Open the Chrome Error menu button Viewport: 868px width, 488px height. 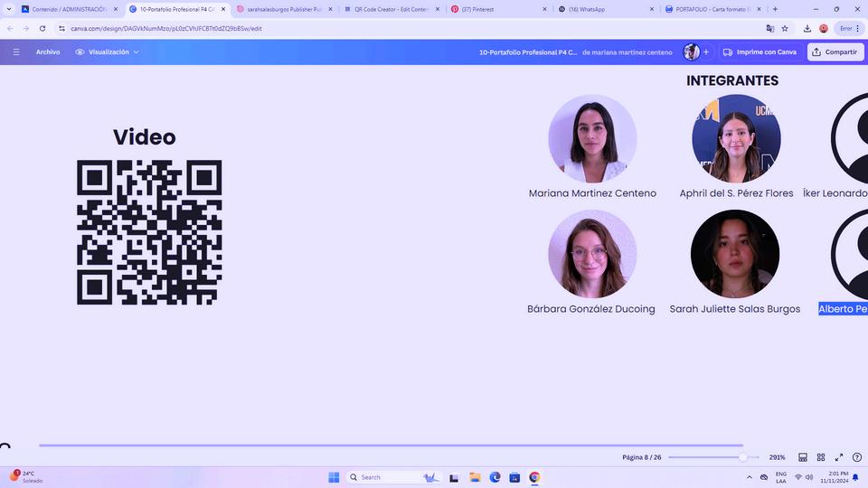(849, 28)
